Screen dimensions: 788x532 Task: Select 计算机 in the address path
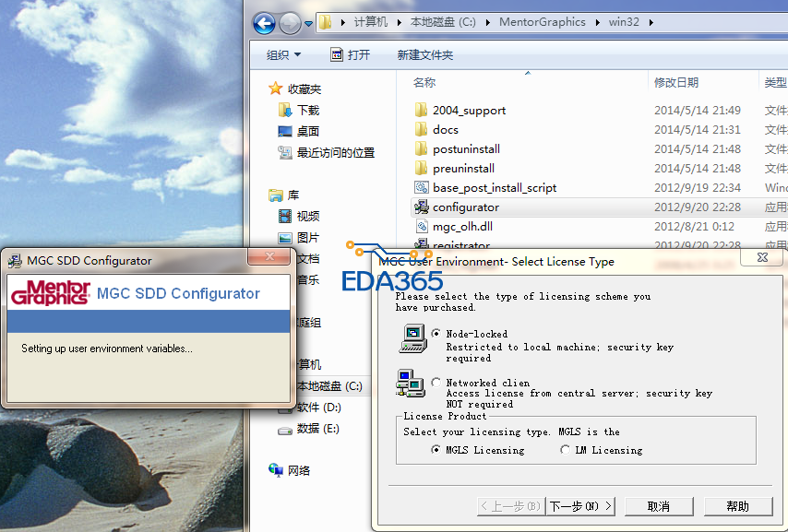[370, 22]
